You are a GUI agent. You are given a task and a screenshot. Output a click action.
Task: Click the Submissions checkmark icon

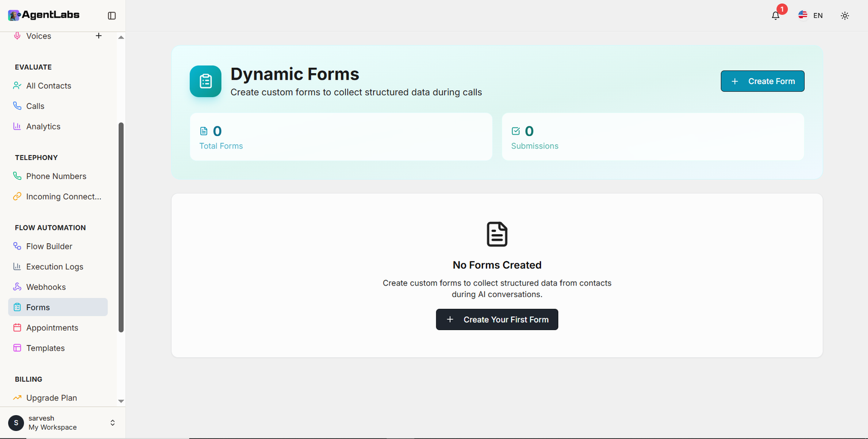pyautogui.click(x=516, y=131)
